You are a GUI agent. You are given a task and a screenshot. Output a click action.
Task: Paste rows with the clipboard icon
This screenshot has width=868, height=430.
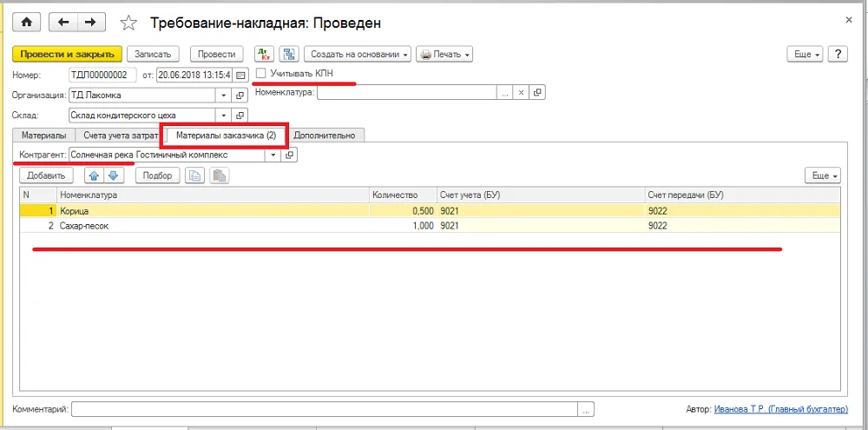tap(220, 175)
